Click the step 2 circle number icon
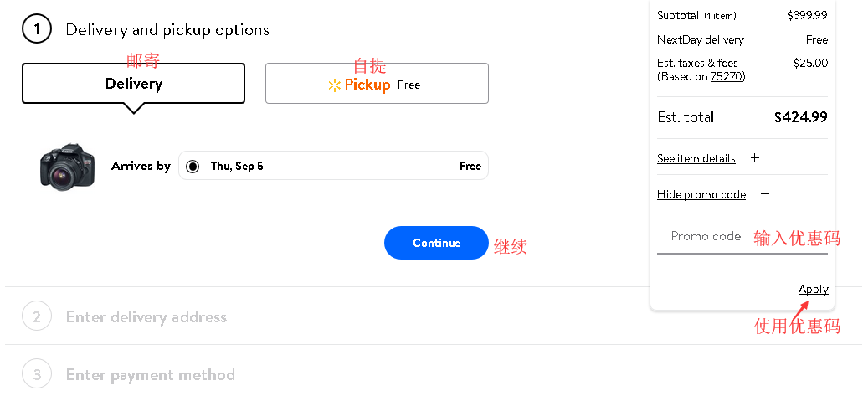868x396 pixels. 37,317
